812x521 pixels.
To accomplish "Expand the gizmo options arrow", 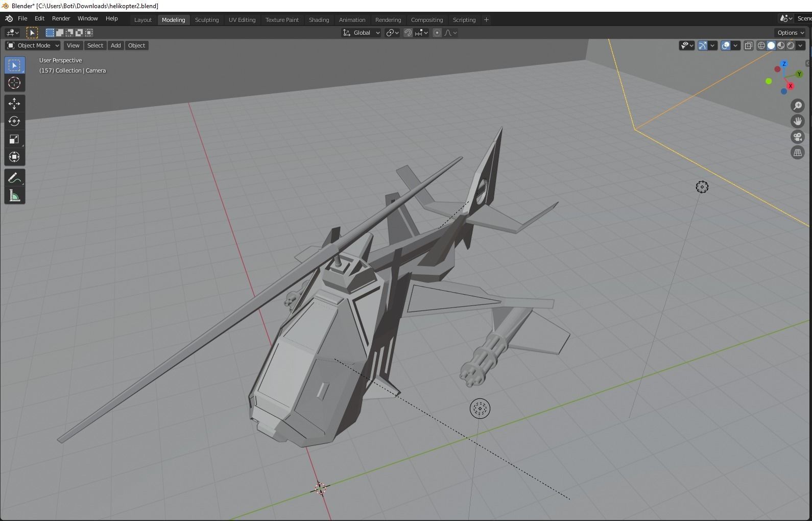I will coord(712,45).
